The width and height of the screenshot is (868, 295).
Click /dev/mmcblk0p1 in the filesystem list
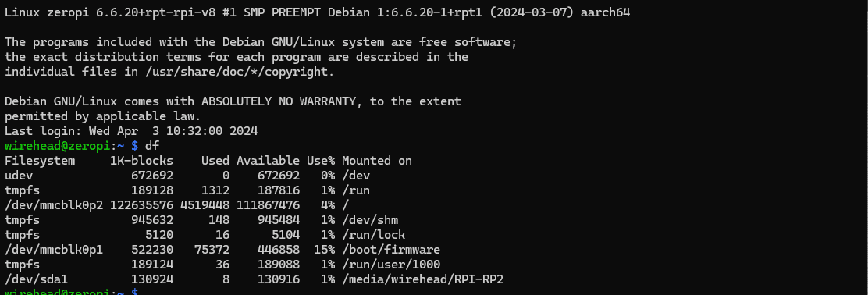[54, 250]
